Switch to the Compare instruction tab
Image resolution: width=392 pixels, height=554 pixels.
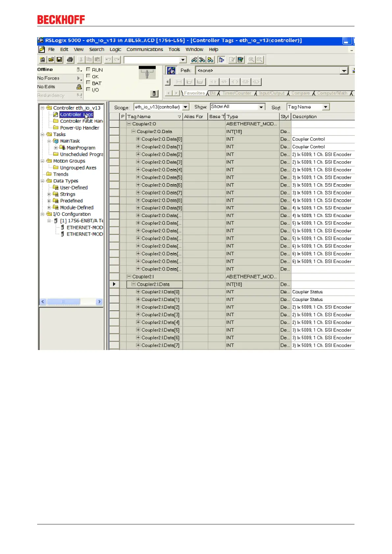(301, 93)
